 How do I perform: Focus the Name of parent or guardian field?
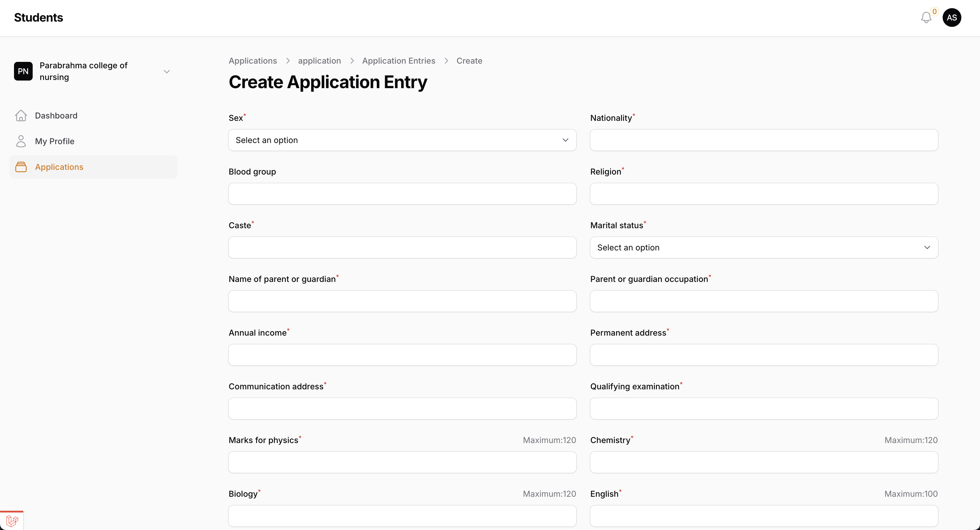click(x=402, y=301)
